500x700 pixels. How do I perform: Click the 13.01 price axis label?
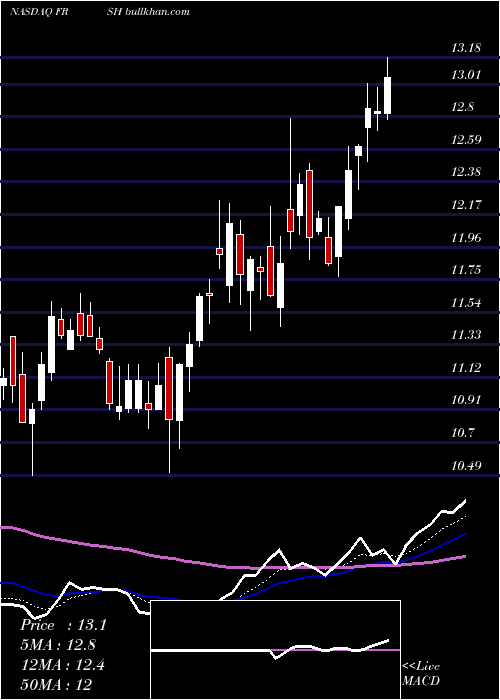(x=466, y=74)
